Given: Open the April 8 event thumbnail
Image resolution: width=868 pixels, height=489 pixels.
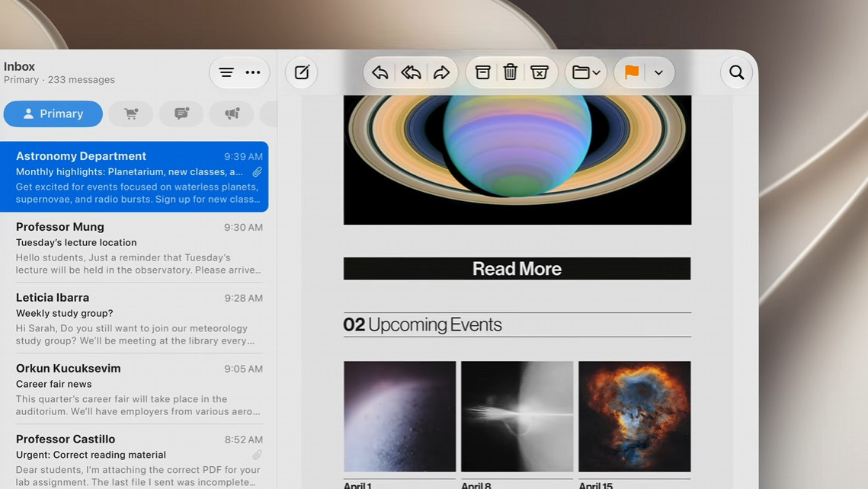Looking at the screenshot, I should click(x=517, y=417).
